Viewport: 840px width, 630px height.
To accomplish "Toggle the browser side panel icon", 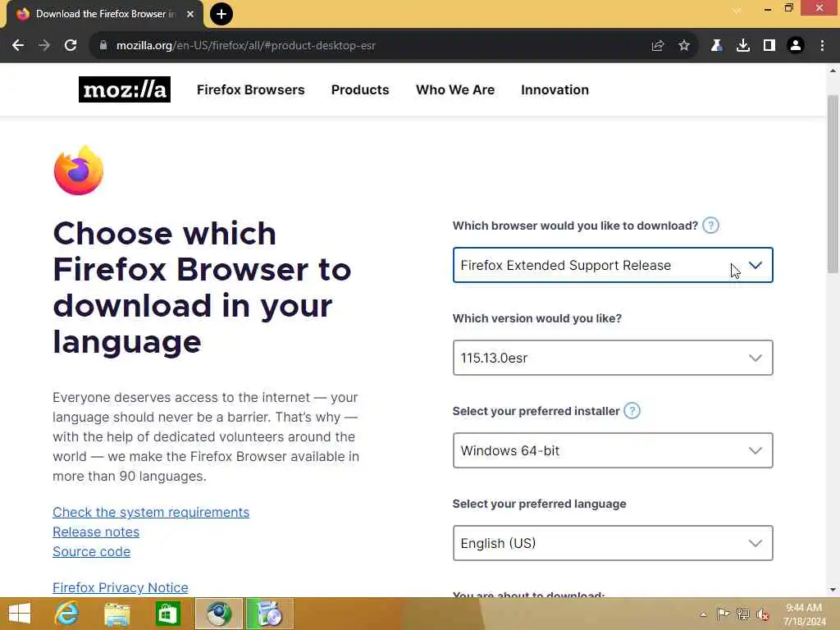I will 769,46.
